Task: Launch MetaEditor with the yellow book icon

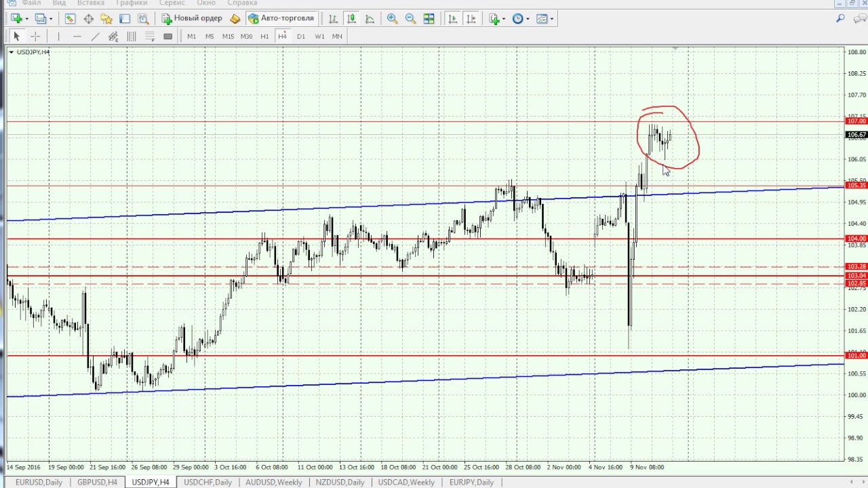Action: click(235, 19)
